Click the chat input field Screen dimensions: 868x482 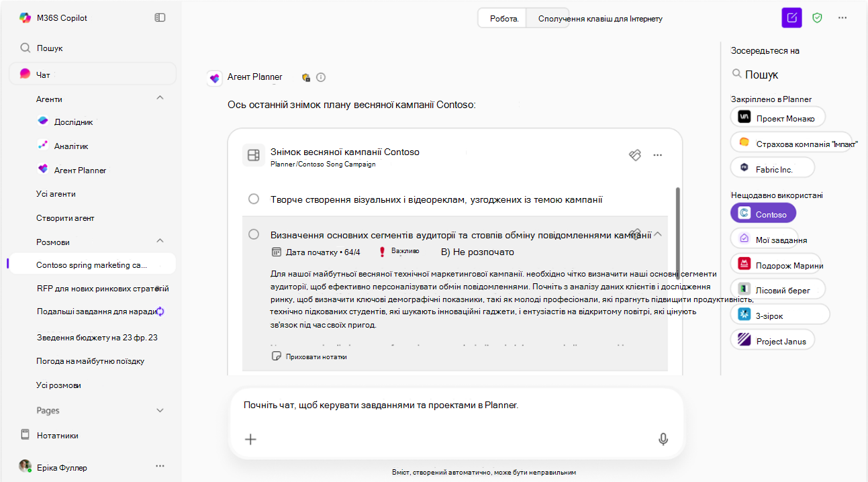coord(455,405)
